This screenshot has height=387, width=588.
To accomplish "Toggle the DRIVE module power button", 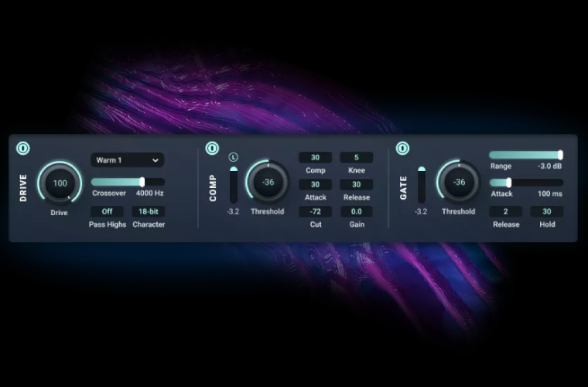I will click(x=23, y=148).
